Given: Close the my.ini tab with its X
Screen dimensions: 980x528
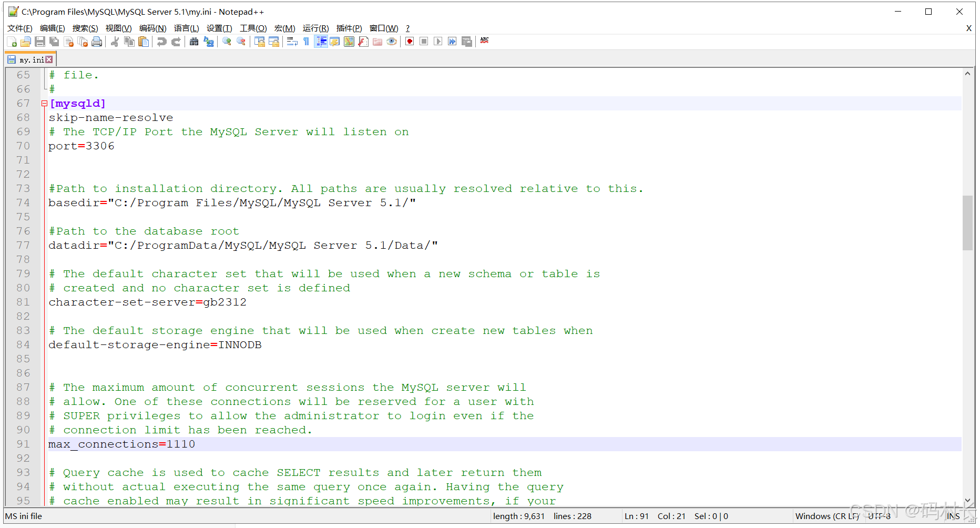Looking at the screenshot, I should (x=49, y=60).
